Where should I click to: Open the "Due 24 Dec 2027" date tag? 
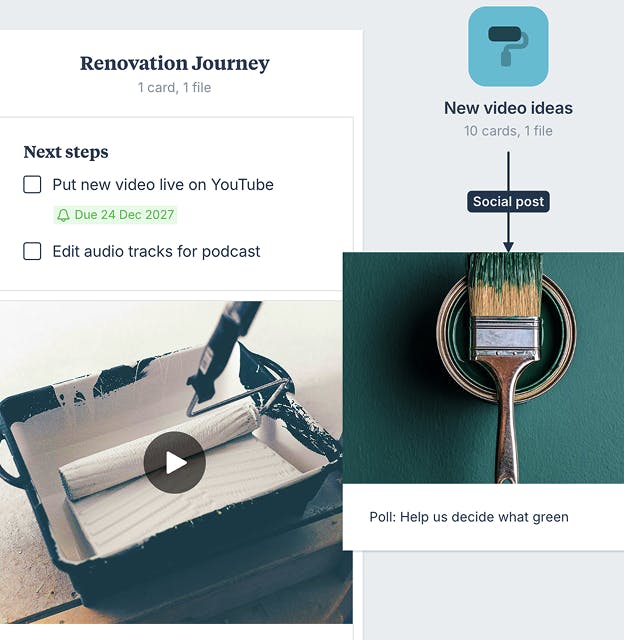click(x=116, y=215)
